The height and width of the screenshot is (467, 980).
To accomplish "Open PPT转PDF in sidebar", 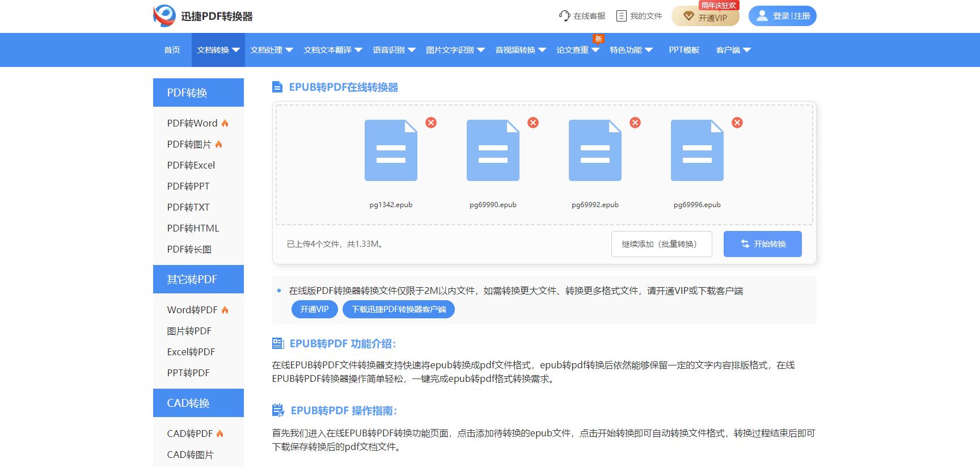I will [x=188, y=373].
